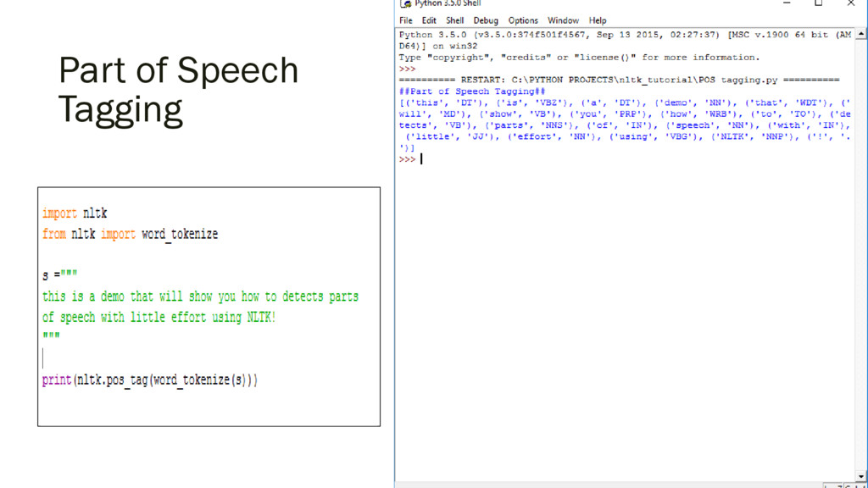Click the ('parts', 'NNS') tuple in output
This screenshot has height=488, width=868.
531,125
